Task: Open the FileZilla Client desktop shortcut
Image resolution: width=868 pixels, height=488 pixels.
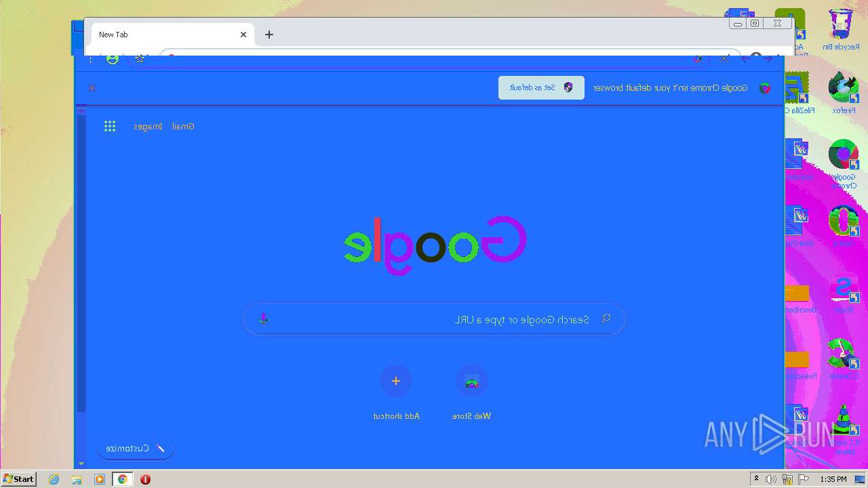Action: [x=799, y=94]
